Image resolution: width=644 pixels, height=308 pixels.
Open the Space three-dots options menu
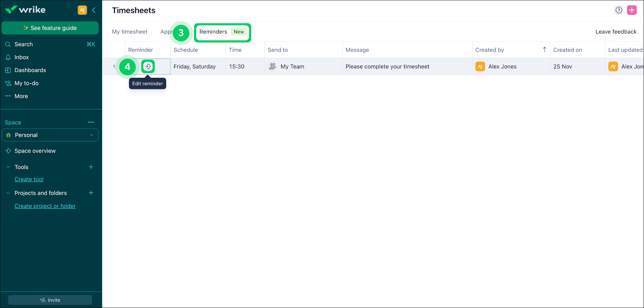(91, 122)
